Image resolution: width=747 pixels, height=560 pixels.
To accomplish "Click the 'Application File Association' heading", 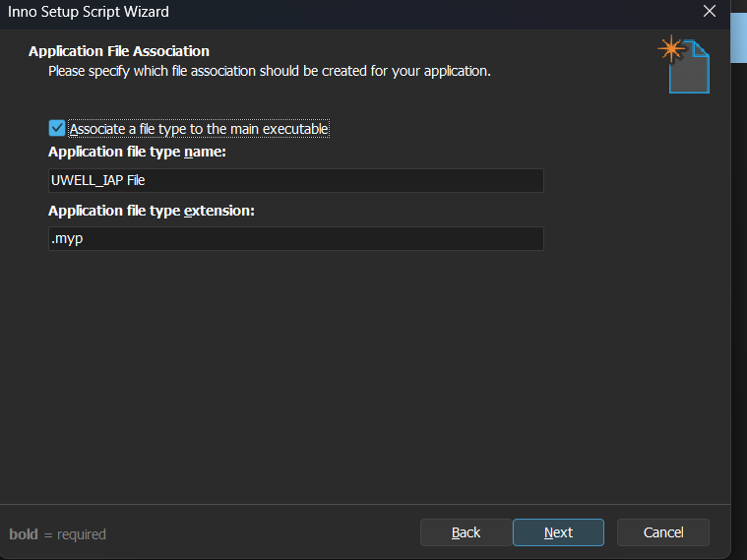I will (119, 51).
